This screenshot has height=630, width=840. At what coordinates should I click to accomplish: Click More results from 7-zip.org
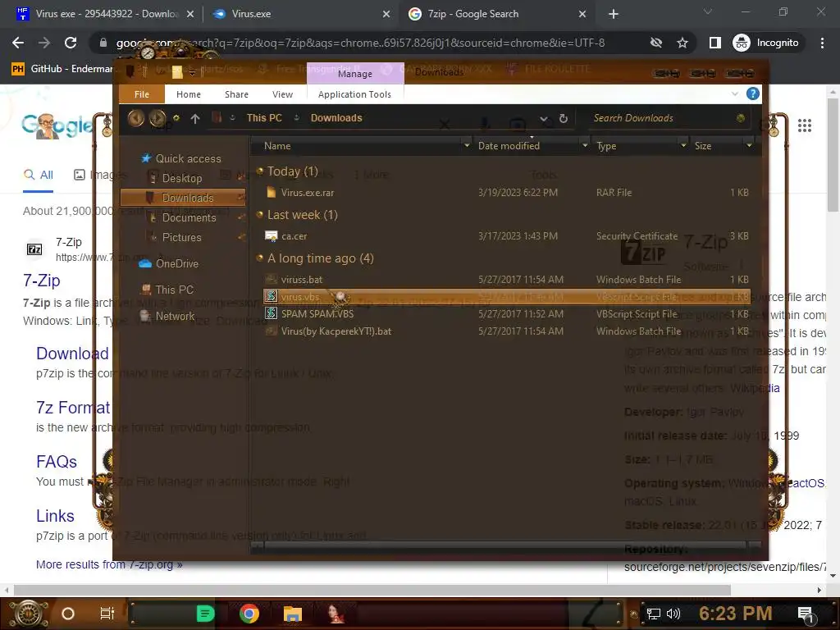click(x=109, y=564)
